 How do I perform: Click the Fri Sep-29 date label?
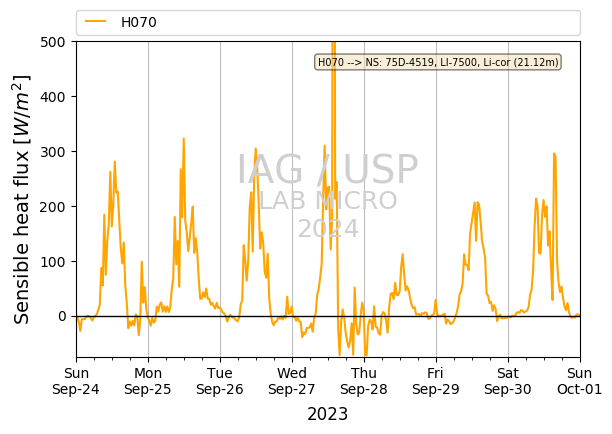pos(436,381)
